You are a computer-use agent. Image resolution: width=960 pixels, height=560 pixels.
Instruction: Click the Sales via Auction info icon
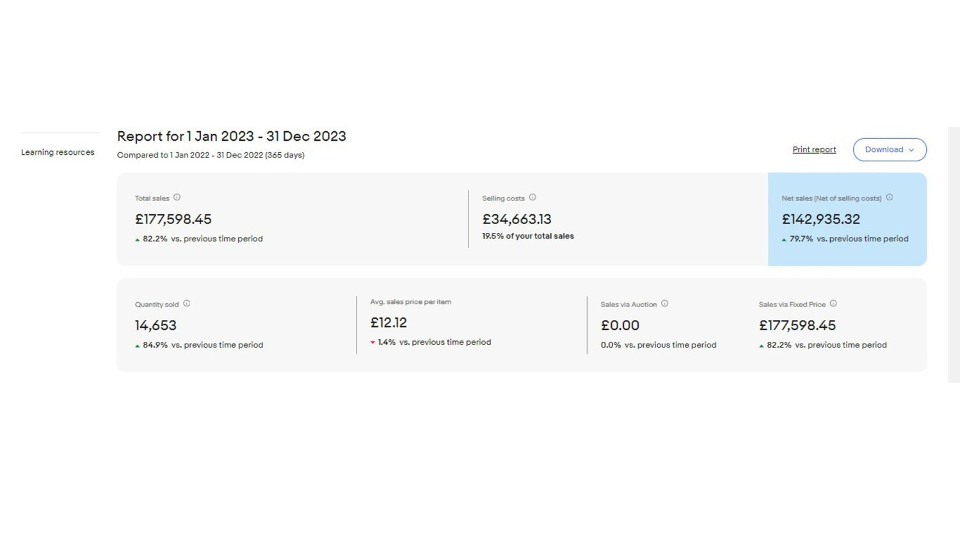point(664,304)
